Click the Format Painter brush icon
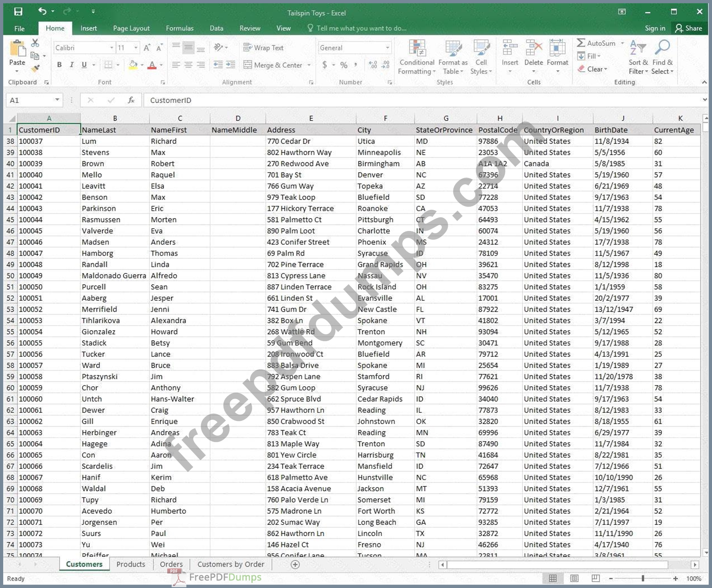Image resolution: width=712 pixels, height=588 pixels. click(35, 68)
